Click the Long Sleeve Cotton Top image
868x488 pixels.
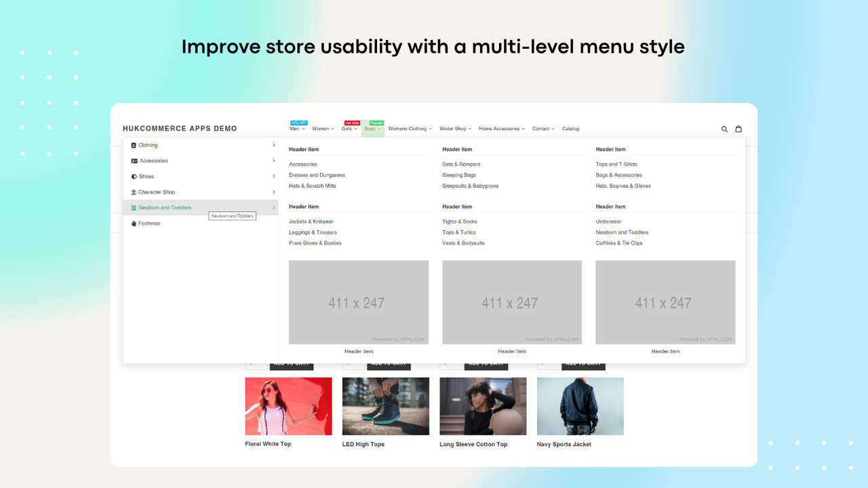(x=483, y=406)
